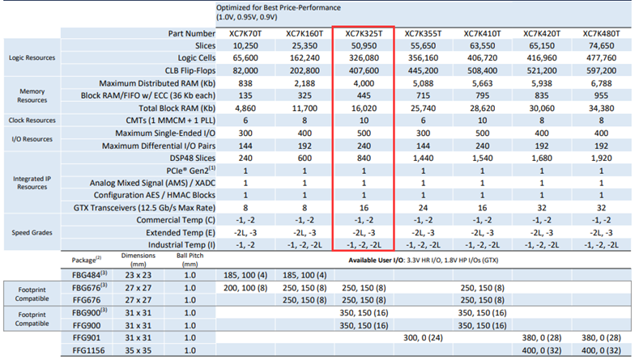Click the 715 block RAM/FIFO value
Screen dimensions: 639x364
click(423, 95)
